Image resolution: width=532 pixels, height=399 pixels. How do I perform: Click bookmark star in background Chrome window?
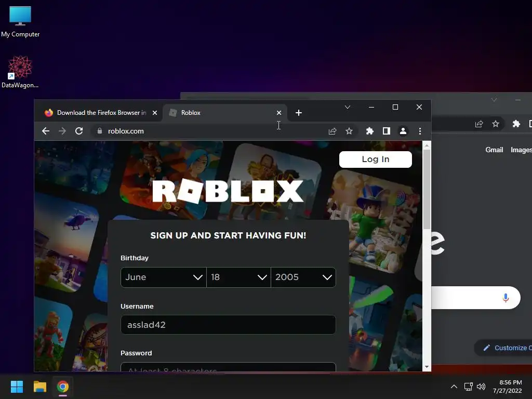pos(496,124)
